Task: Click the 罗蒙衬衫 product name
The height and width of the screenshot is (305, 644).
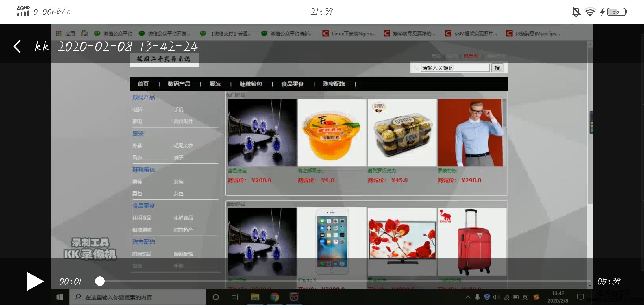Action: click(447, 171)
